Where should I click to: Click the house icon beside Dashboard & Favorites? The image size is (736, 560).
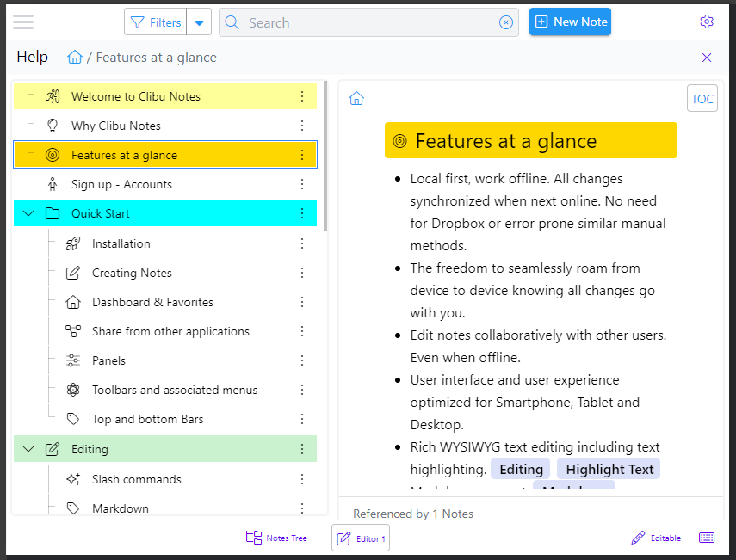pyautogui.click(x=73, y=302)
